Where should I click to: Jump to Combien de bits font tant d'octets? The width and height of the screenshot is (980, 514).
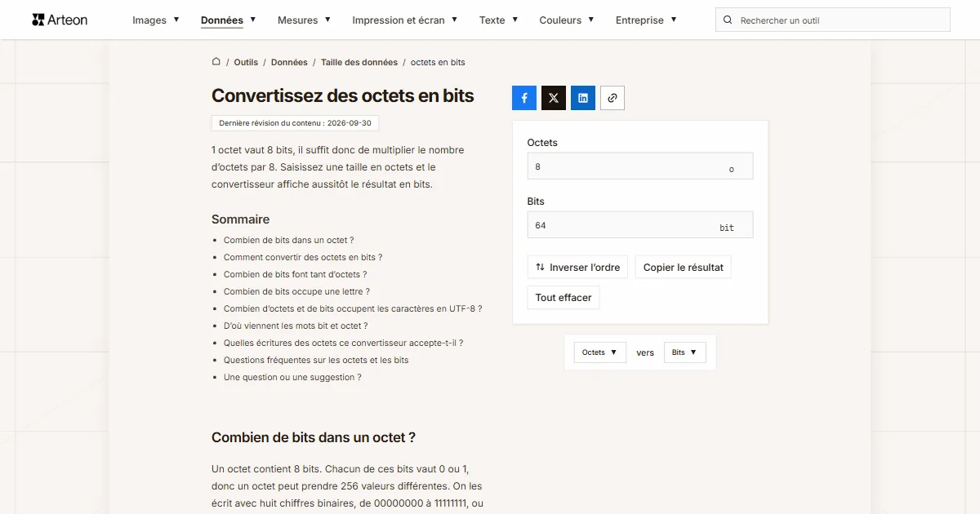pyautogui.click(x=295, y=274)
